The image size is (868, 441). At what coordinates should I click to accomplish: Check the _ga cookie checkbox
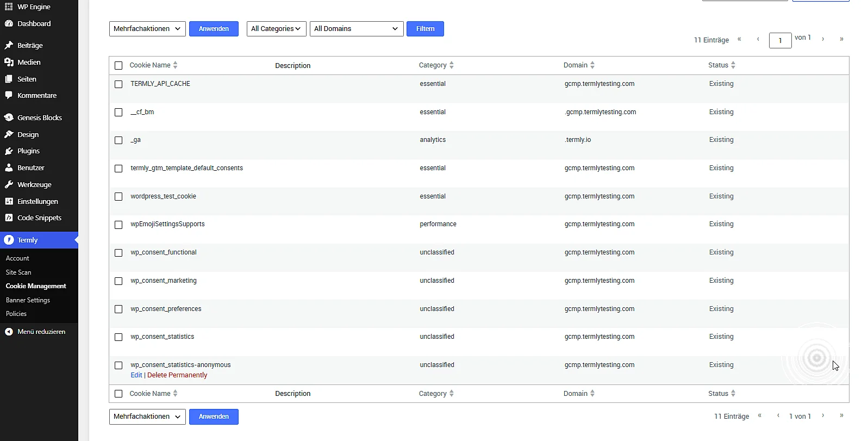(x=118, y=140)
